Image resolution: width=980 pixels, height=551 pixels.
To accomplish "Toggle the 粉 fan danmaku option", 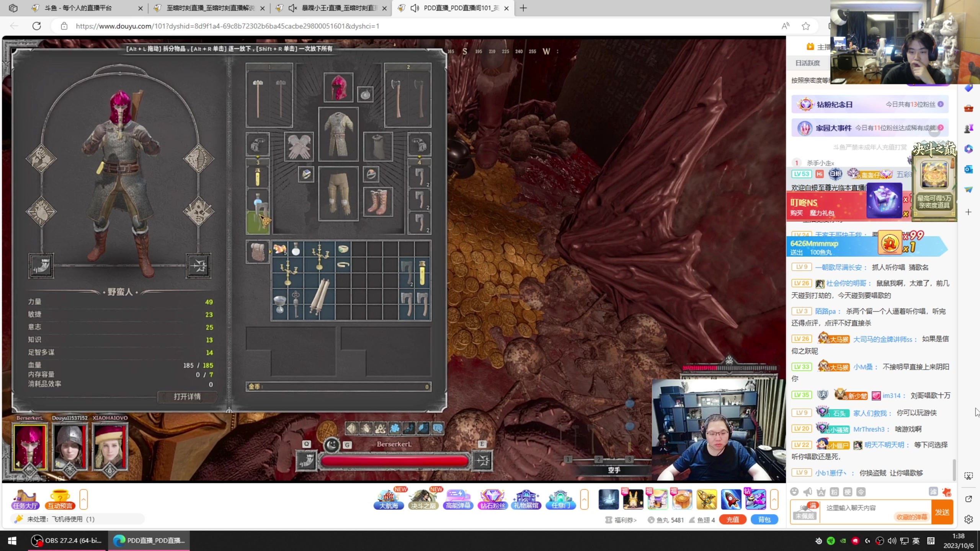I will [835, 492].
